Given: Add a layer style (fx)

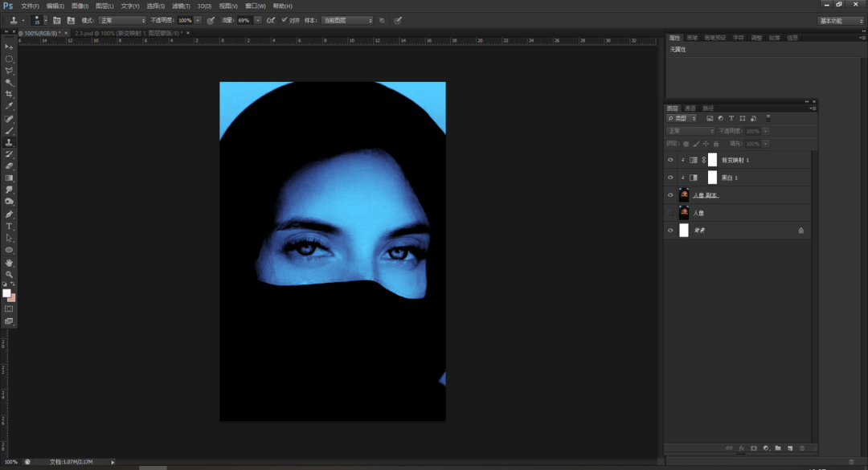Looking at the screenshot, I should pos(741,448).
